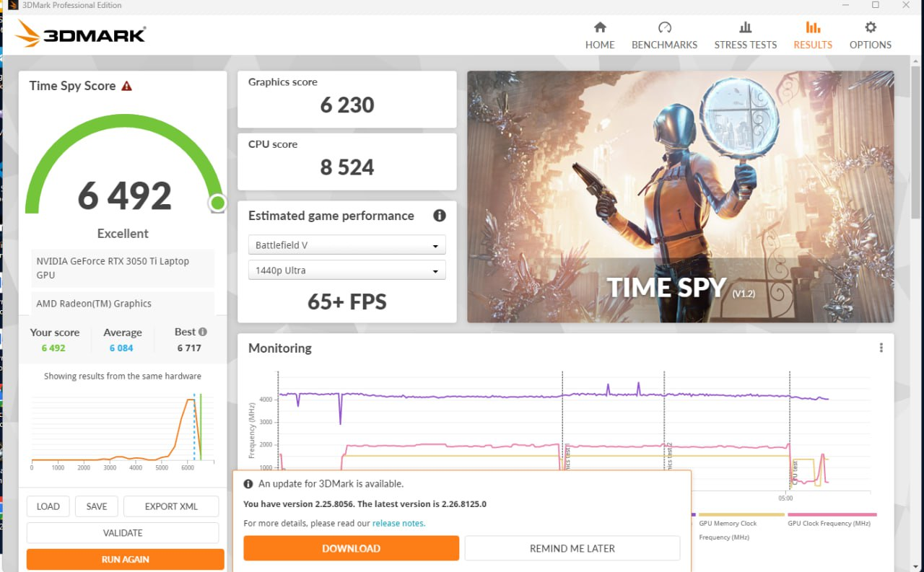This screenshot has height=572, width=924.
Task: Click the RUN AGAIN button
Action: point(126,559)
